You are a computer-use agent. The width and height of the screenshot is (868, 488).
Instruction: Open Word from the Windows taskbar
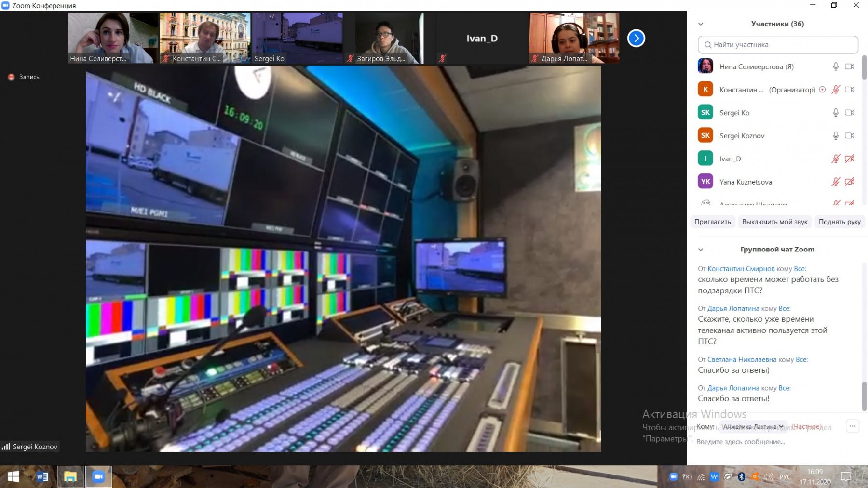(x=42, y=476)
